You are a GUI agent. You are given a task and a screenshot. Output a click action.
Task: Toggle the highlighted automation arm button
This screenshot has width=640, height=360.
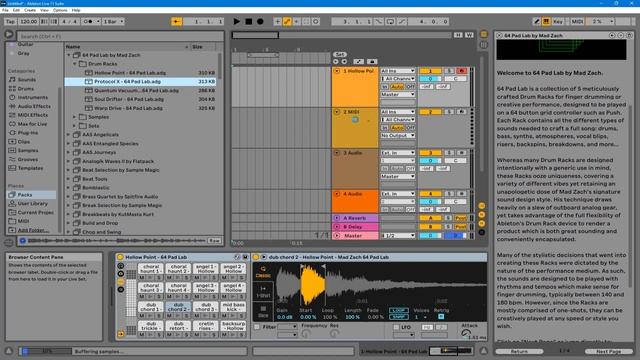click(287, 21)
